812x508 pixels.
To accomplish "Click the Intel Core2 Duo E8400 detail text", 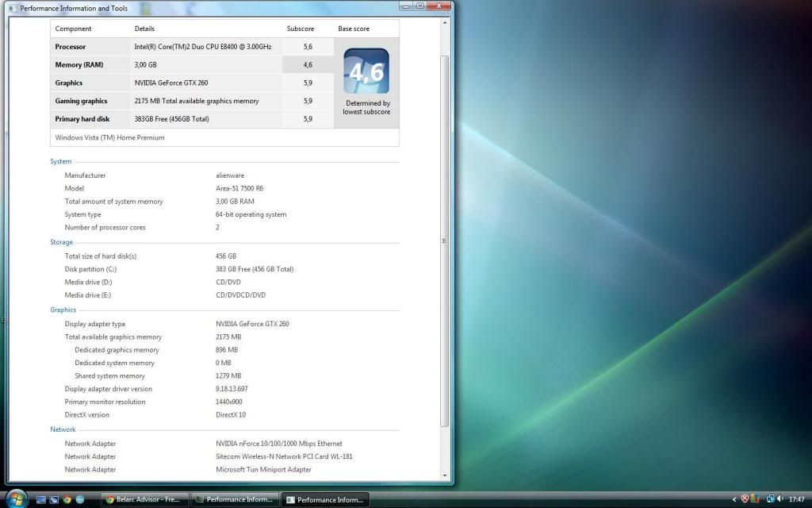I will (x=203, y=47).
